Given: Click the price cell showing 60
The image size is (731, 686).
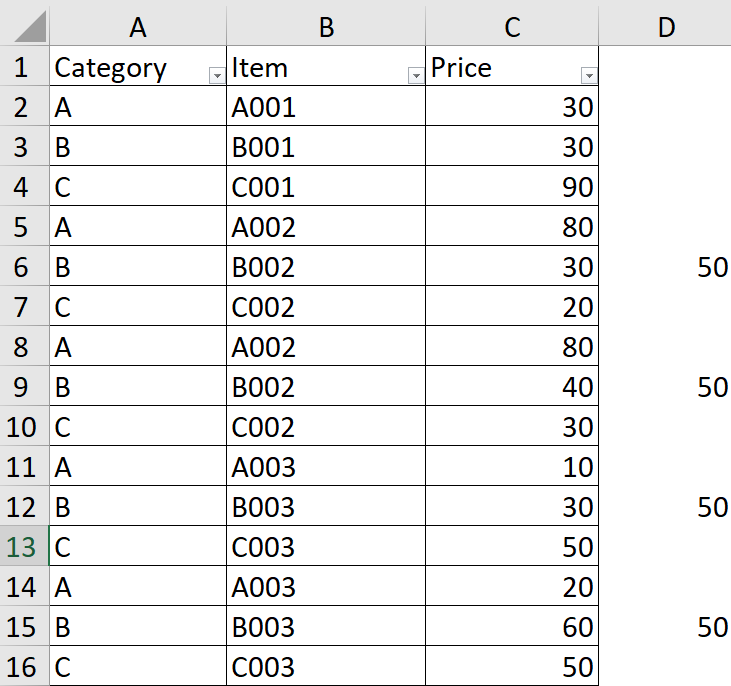Looking at the screenshot, I should point(512,627).
